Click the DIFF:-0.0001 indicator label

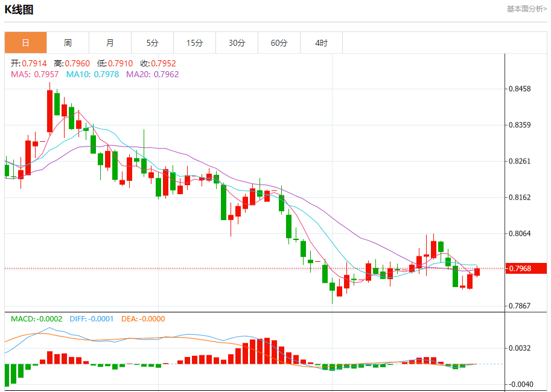pyautogui.click(x=92, y=319)
